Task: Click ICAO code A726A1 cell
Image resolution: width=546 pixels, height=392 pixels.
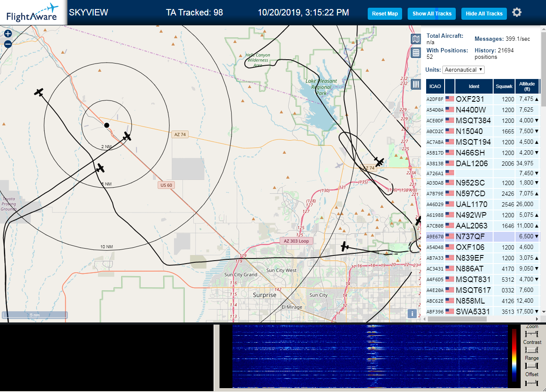Action: [435, 173]
